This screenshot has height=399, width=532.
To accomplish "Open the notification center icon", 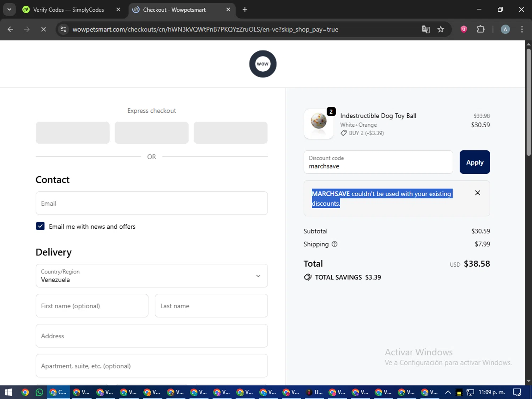I will (x=517, y=392).
